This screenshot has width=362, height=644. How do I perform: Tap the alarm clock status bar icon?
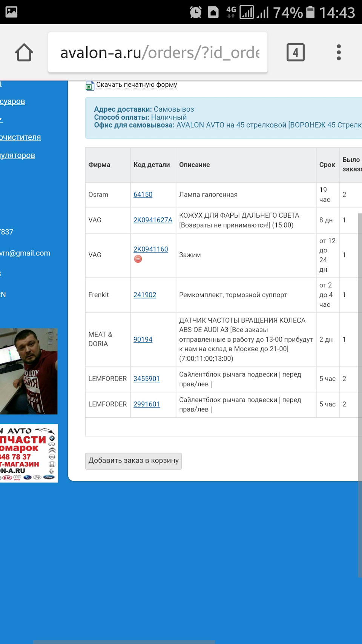195,12
